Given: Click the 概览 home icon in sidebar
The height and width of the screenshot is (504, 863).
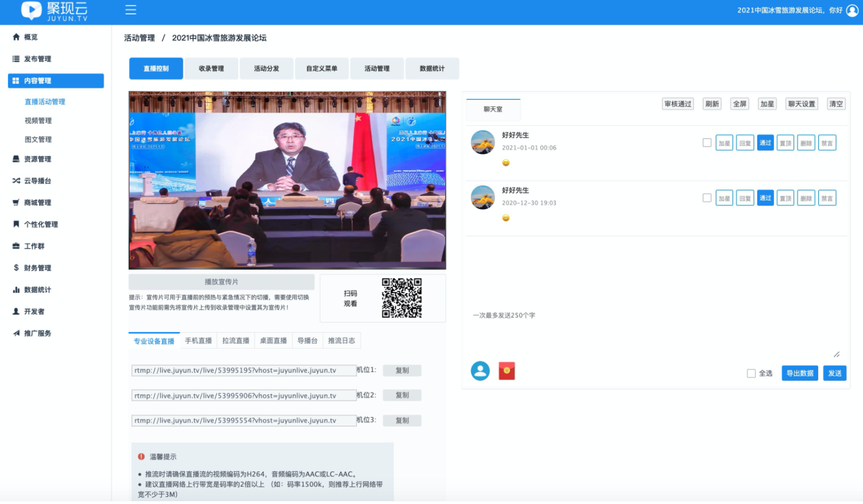Looking at the screenshot, I should click(x=16, y=37).
